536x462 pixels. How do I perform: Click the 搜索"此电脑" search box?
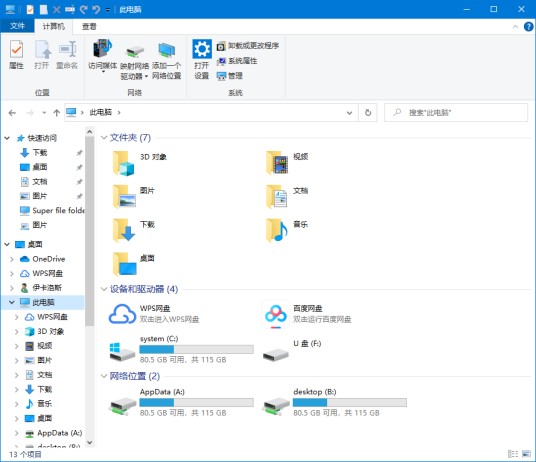click(456, 112)
